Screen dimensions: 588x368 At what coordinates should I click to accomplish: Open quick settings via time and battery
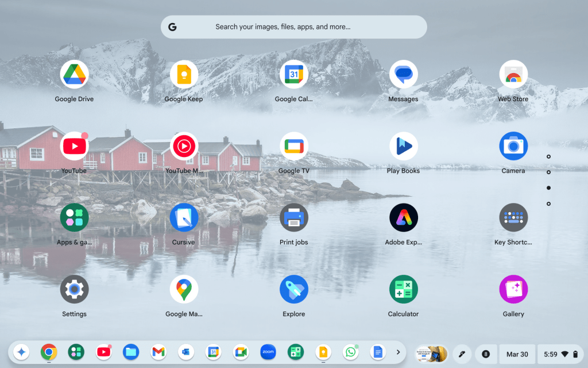565,354
